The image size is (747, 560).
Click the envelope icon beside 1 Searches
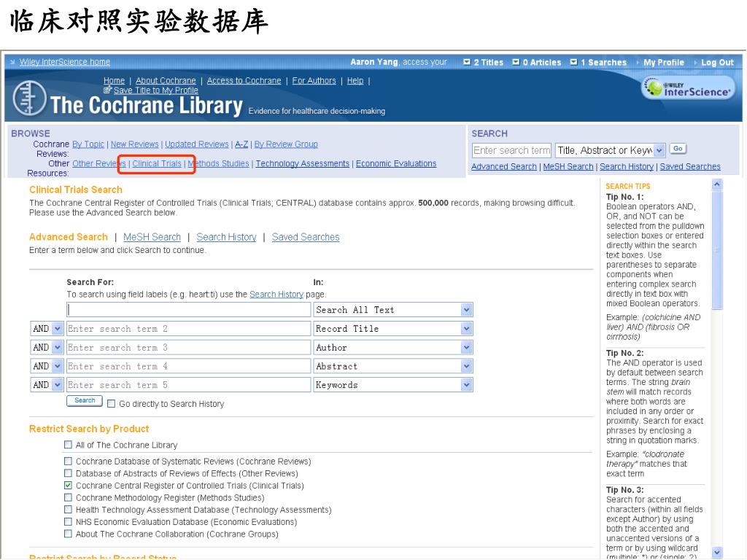[573, 62]
